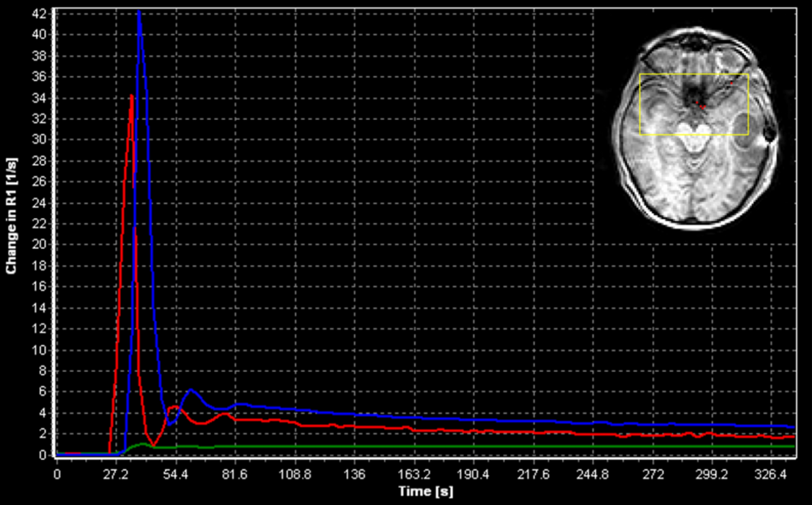Click the "34" label on the R1 axis

(x=39, y=98)
